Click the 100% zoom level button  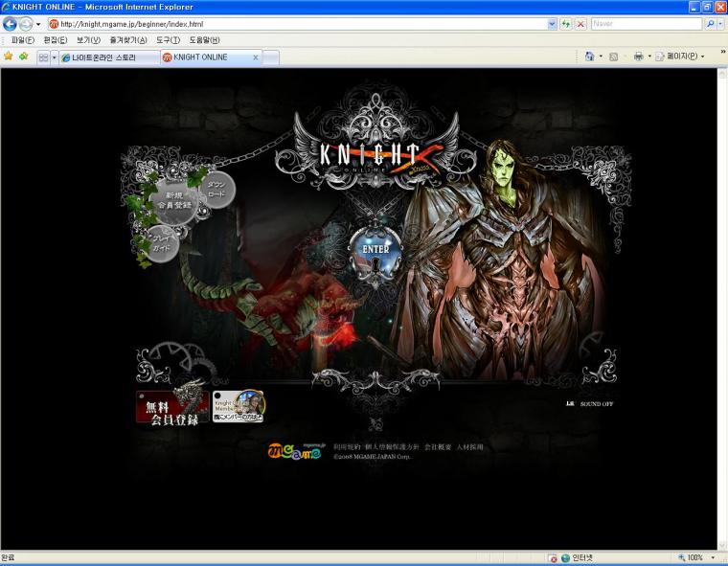691,558
